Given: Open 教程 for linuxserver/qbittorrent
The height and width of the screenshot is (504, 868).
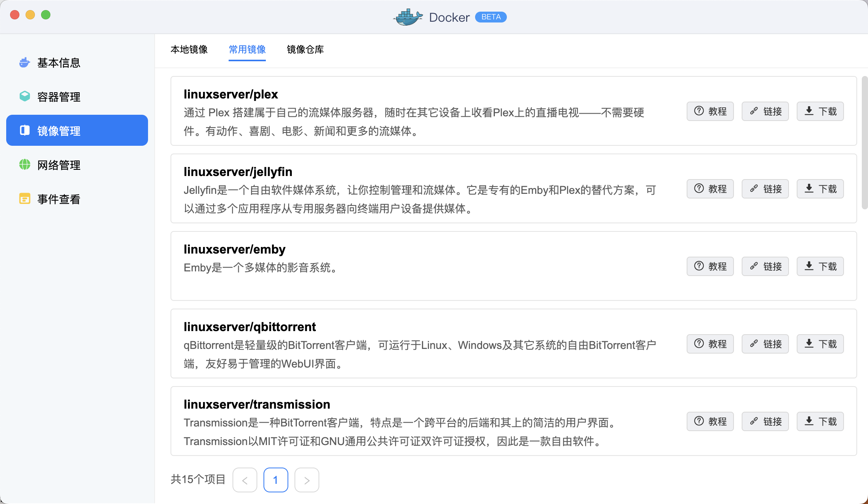Looking at the screenshot, I should (x=710, y=344).
